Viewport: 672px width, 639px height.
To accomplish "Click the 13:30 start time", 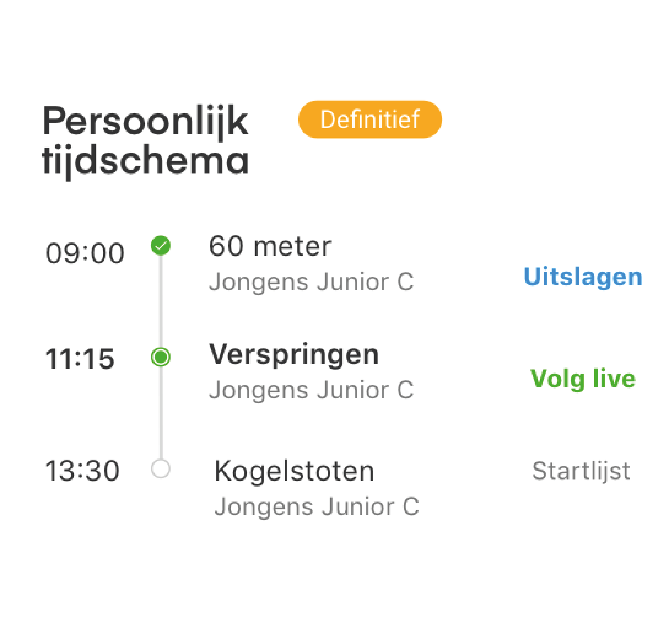I will coord(83,471).
